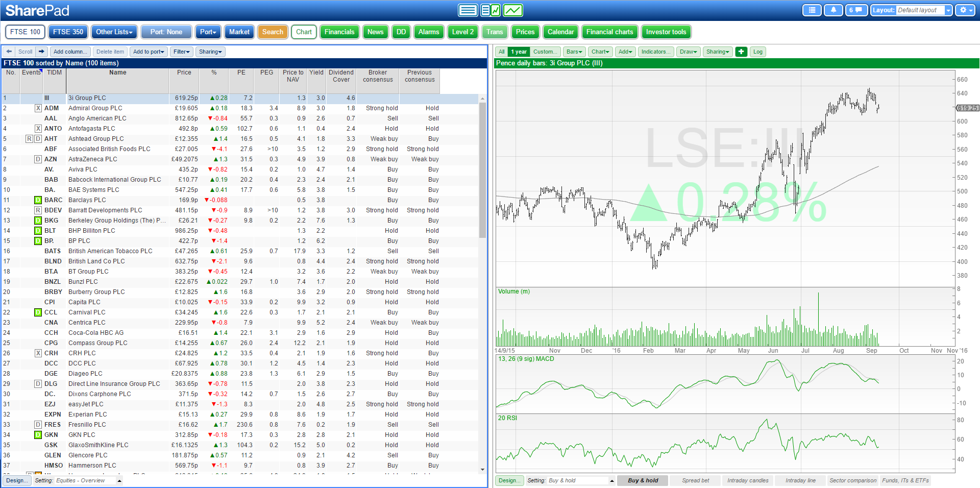This screenshot has width=980, height=488.
Task: Open the list menu icon in header
Action: 812,10
